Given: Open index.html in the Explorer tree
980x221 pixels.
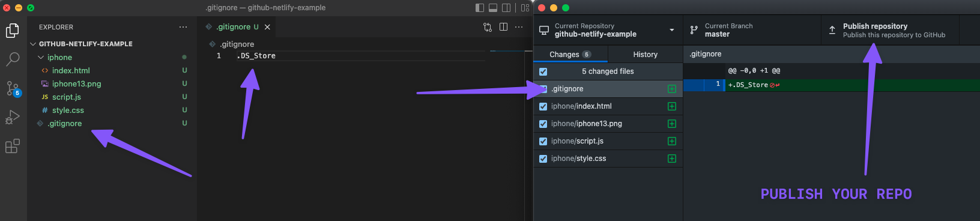Looking at the screenshot, I should pos(71,71).
